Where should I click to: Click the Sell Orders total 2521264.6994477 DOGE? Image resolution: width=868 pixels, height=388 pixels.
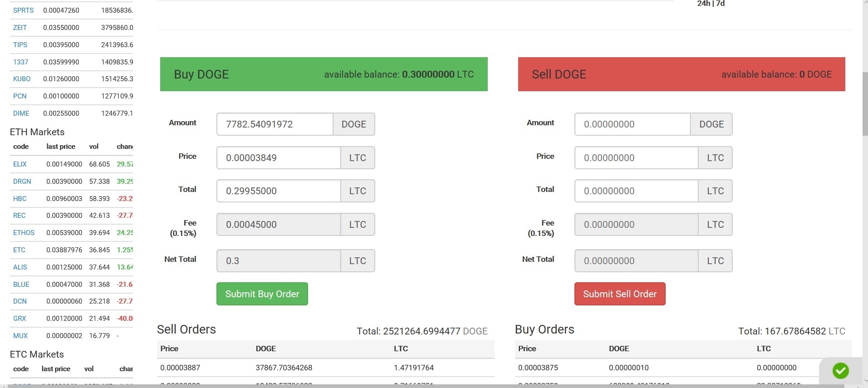click(x=422, y=331)
